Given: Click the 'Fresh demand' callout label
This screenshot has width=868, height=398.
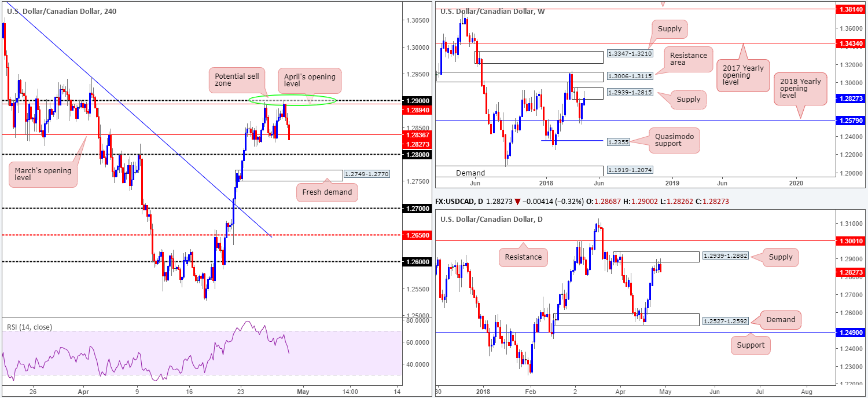Looking at the screenshot, I should pos(327,192).
